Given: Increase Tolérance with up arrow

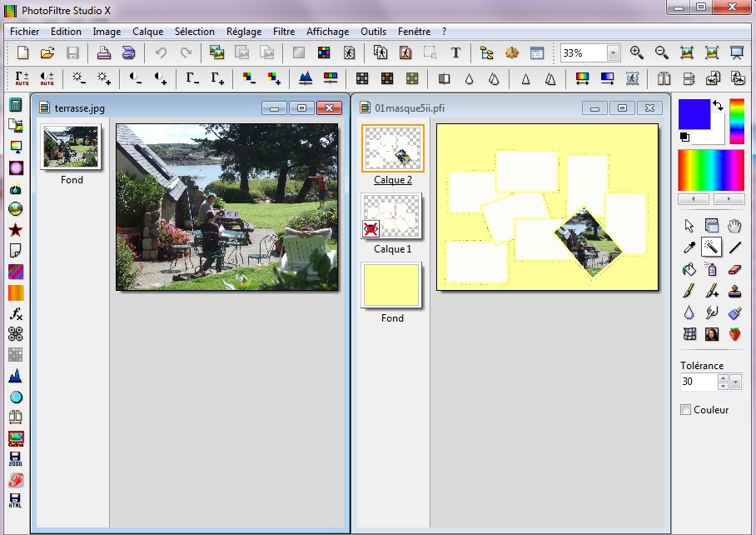Looking at the screenshot, I should pyautogui.click(x=723, y=378).
